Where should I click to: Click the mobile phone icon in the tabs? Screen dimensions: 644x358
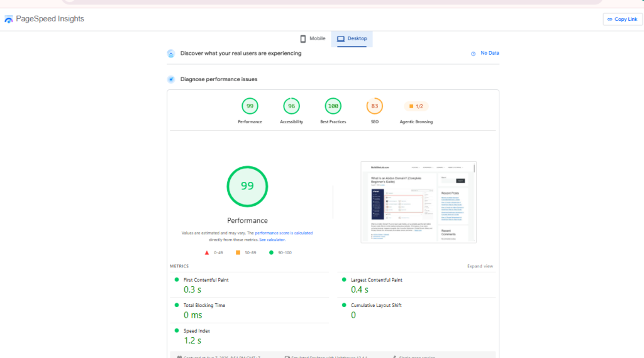303,38
